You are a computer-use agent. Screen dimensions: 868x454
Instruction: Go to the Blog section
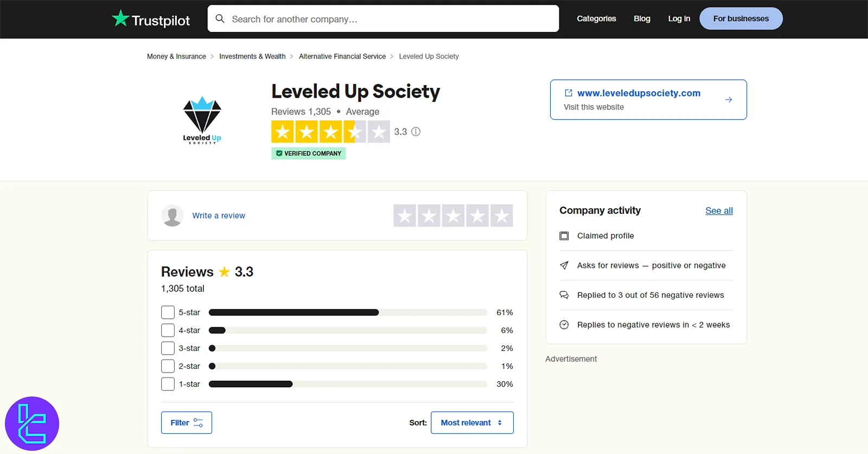tap(641, 18)
